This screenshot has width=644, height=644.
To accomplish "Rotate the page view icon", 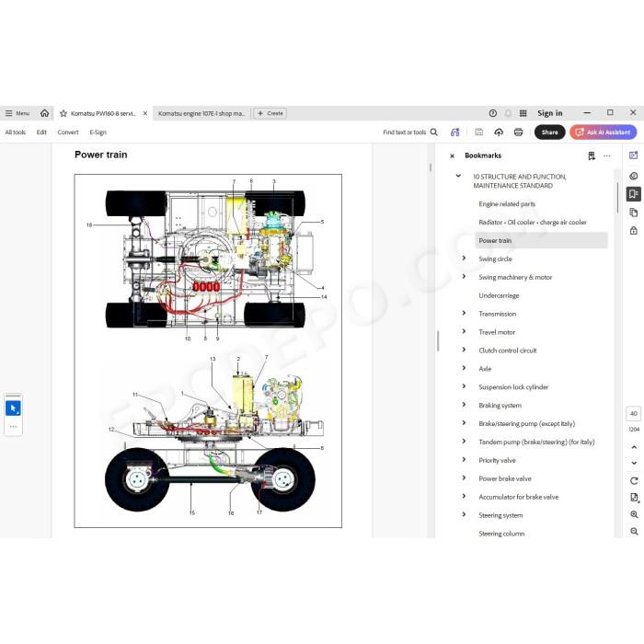I will click(634, 480).
